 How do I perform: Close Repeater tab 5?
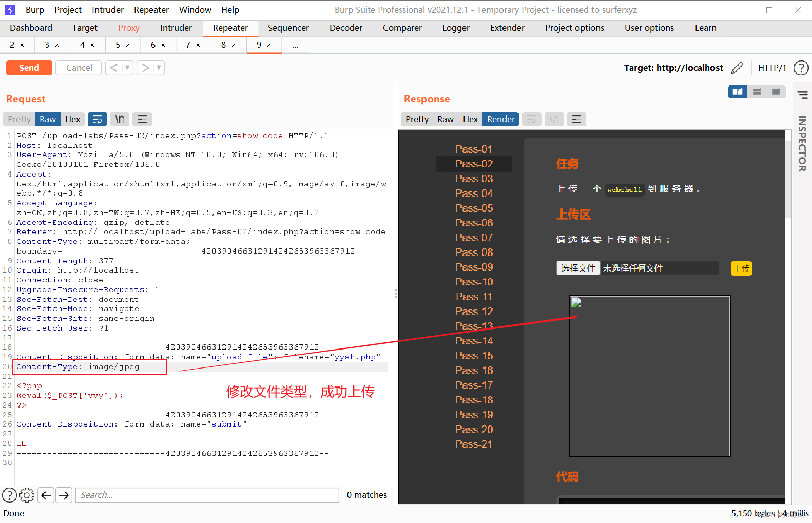128,45
